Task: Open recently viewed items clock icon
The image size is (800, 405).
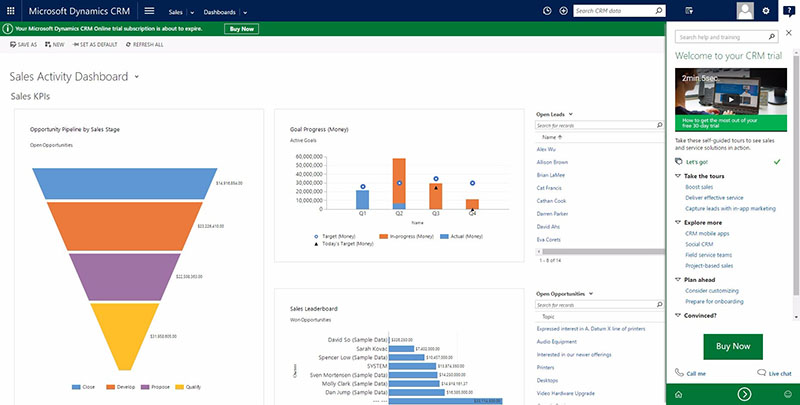Action: pyautogui.click(x=547, y=11)
